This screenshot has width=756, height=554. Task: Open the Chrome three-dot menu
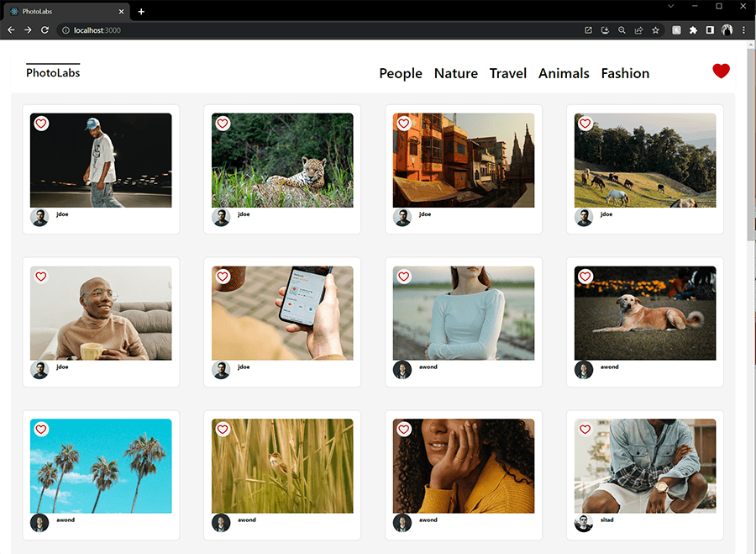coord(744,29)
